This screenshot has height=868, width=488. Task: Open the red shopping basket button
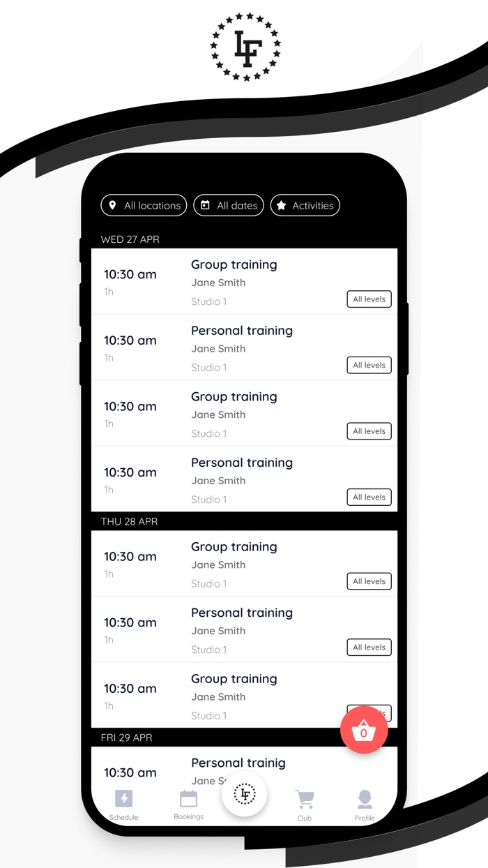(363, 731)
